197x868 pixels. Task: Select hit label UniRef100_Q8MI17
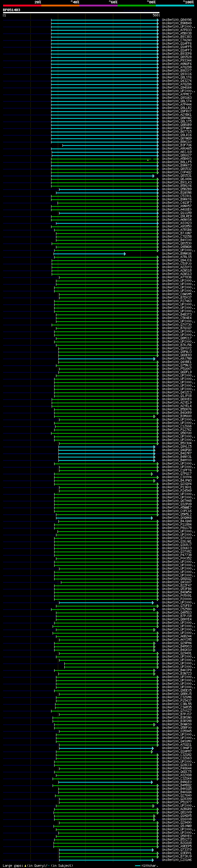click(x=177, y=338)
